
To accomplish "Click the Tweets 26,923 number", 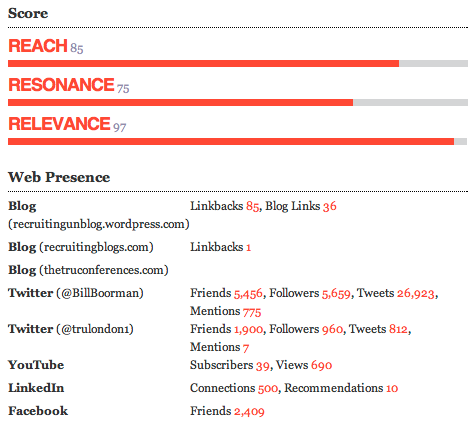I will [416, 293].
